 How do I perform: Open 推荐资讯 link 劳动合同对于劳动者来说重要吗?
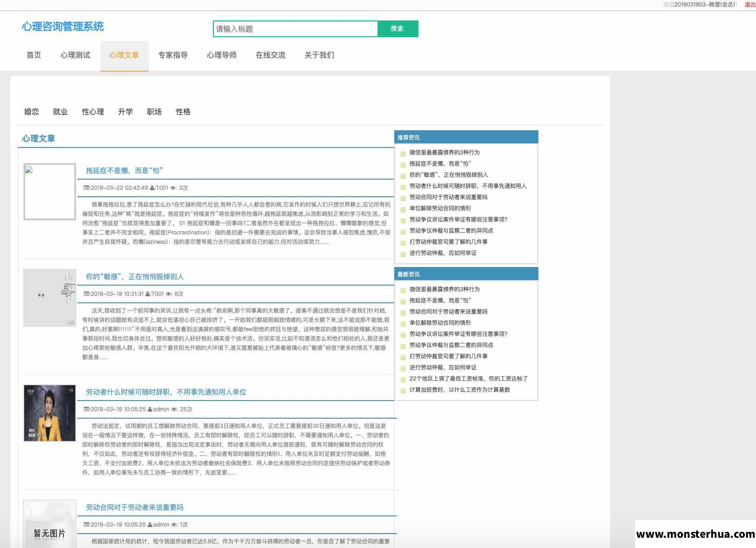[x=449, y=197]
